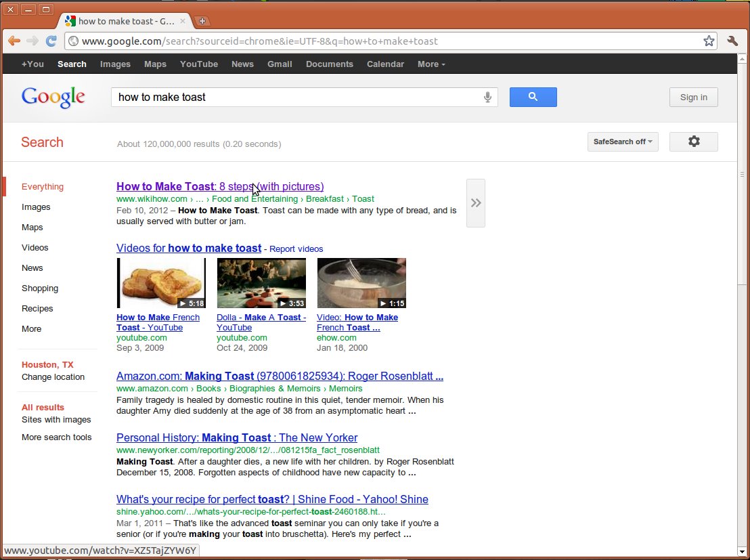Filter results by Maps in sidebar
This screenshot has height=560, width=750.
(32, 228)
